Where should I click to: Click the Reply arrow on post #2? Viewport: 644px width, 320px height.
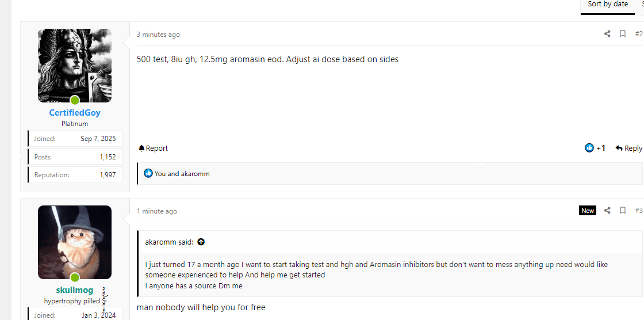point(628,148)
